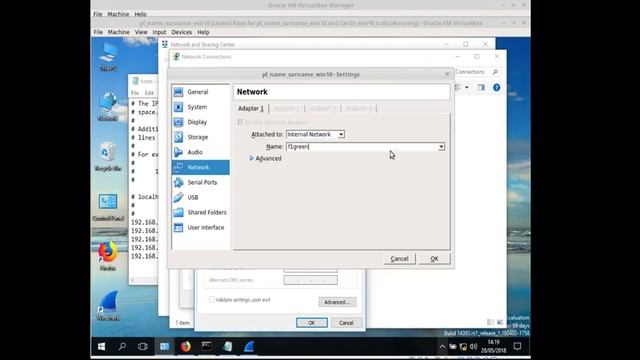Open VM window Help menu
This screenshot has width=640, height=360.
(203, 32)
